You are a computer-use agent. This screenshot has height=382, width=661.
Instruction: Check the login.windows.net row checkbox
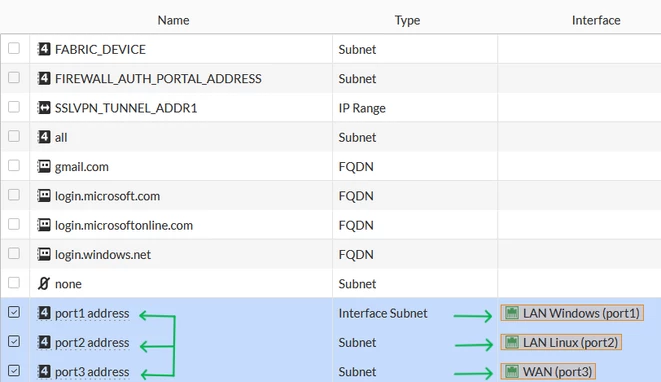pos(14,253)
